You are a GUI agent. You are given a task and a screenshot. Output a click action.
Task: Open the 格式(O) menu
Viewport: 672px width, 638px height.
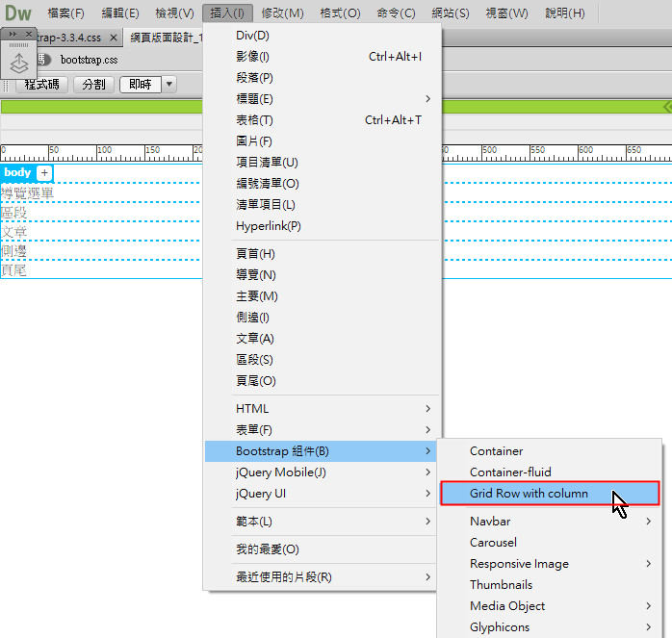click(340, 13)
